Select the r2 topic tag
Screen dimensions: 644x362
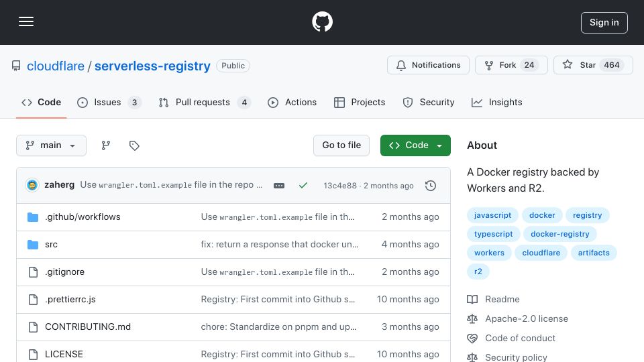click(x=478, y=271)
